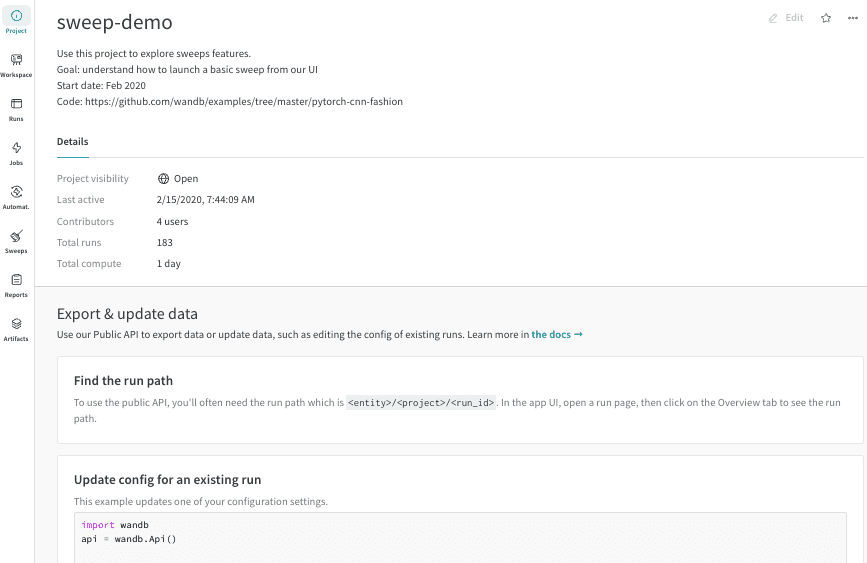Click the sweep-demo project title
Image resolution: width=867 pixels, height=563 pixels.
pyautogui.click(x=114, y=22)
